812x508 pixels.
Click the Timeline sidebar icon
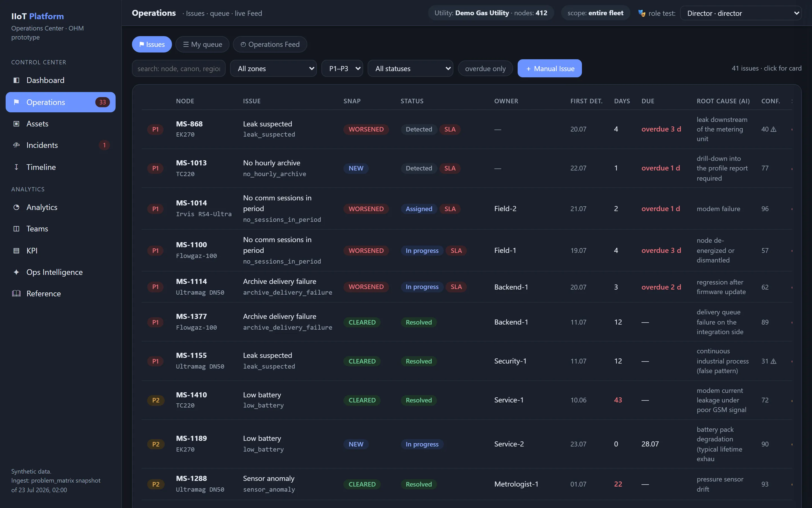16,167
